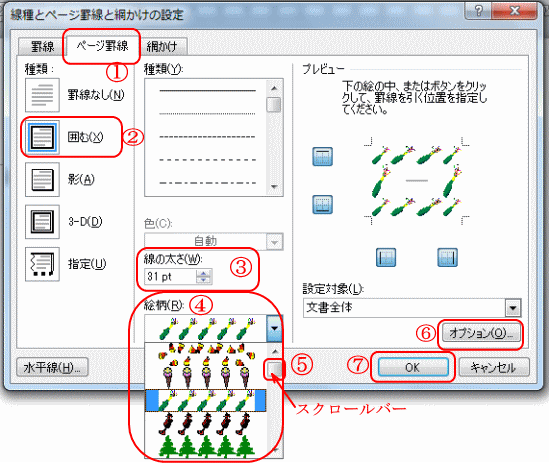The height and width of the screenshot is (463, 549).
Task: Toggle the right border preview button
Action: [x=447, y=257]
